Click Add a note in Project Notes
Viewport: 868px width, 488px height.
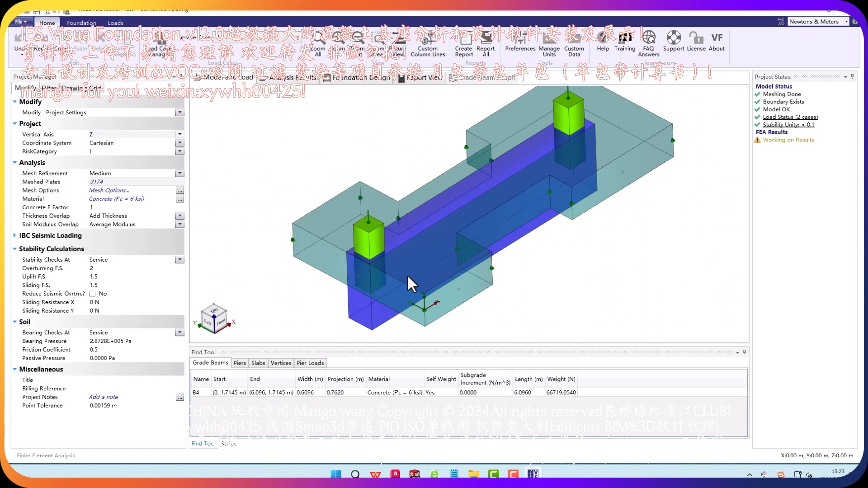coord(103,397)
